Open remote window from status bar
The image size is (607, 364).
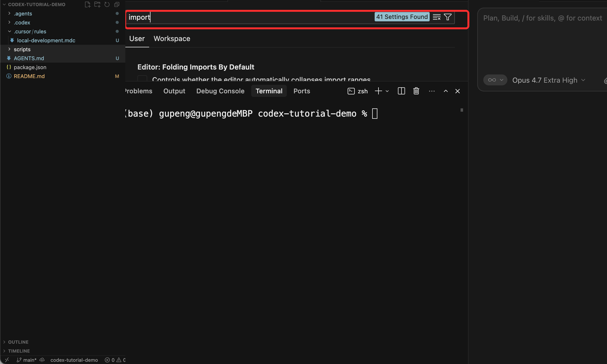[x=7, y=360]
